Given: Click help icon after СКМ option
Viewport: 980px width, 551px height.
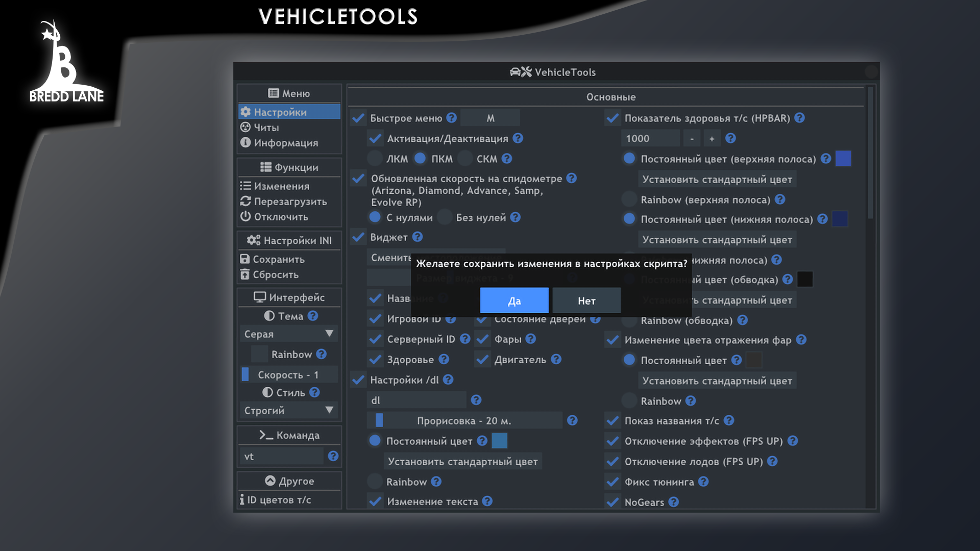Looking at the screenshot, I should click(x=506, y=159).
